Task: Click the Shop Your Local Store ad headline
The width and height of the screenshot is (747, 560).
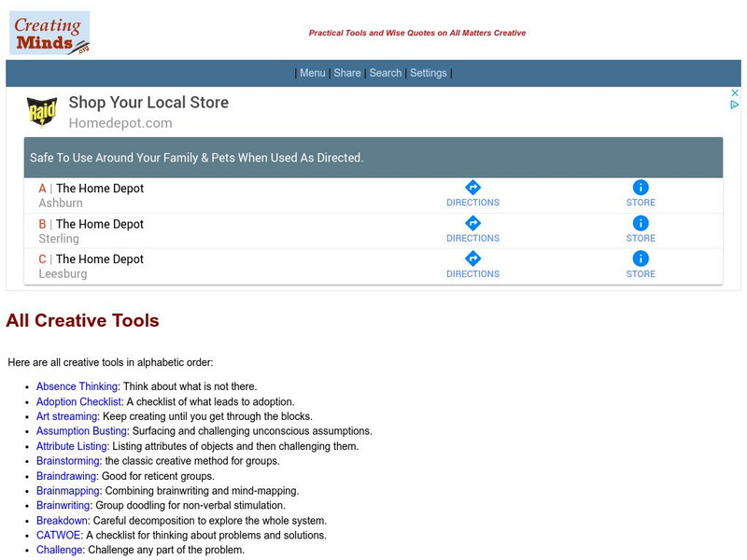Action: tap(148, 103)
